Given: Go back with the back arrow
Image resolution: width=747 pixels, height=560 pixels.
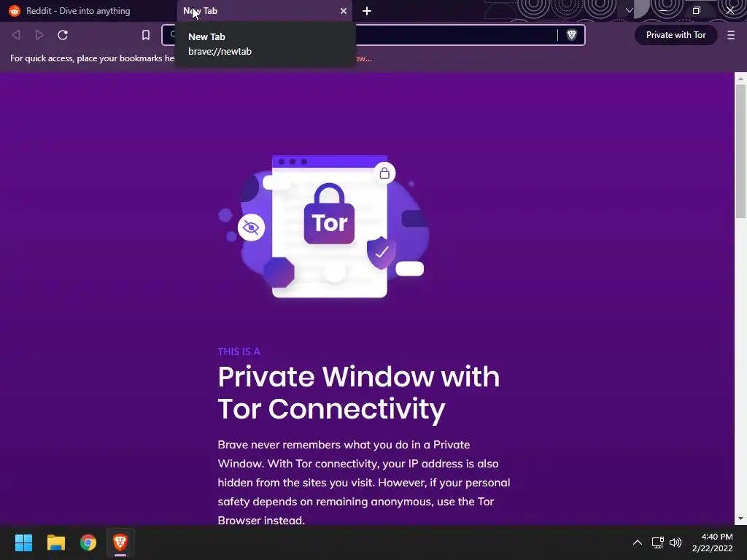Looking at the screenshot, I should [16, 35].
